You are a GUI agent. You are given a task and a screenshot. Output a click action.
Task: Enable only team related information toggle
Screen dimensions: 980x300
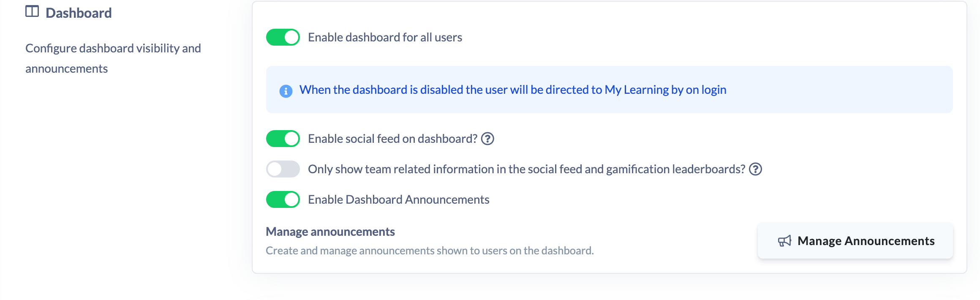283,169
